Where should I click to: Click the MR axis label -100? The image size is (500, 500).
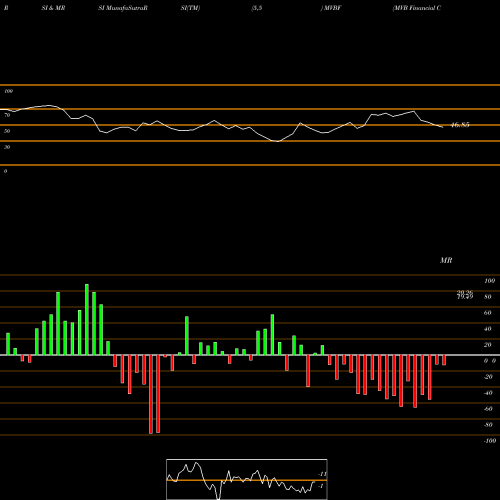tap(489, 441)
